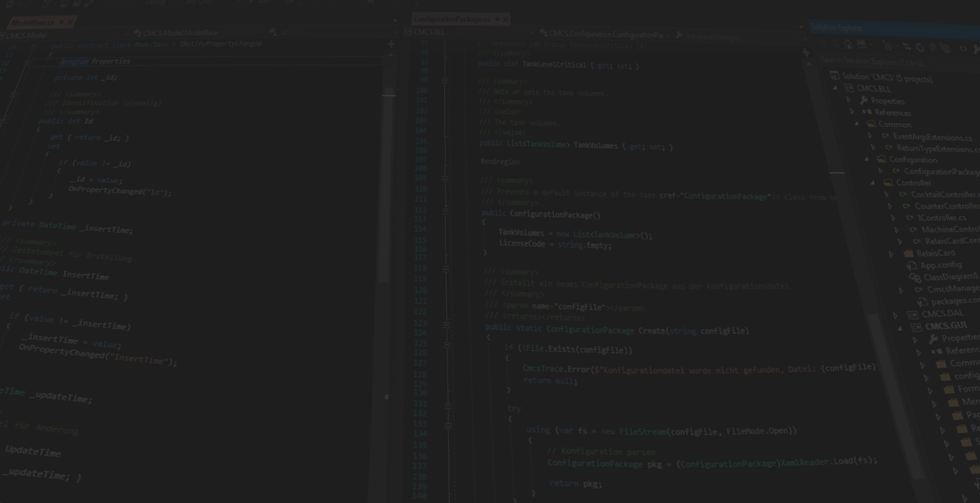Select ConfigurationPackage.cs in Solution Explorer
The image size is (980, 503).
942,172
